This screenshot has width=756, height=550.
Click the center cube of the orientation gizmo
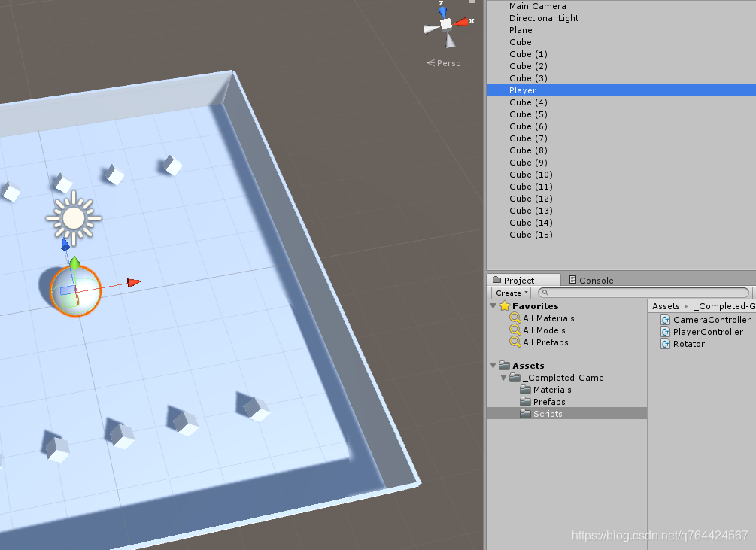point(447,24)
